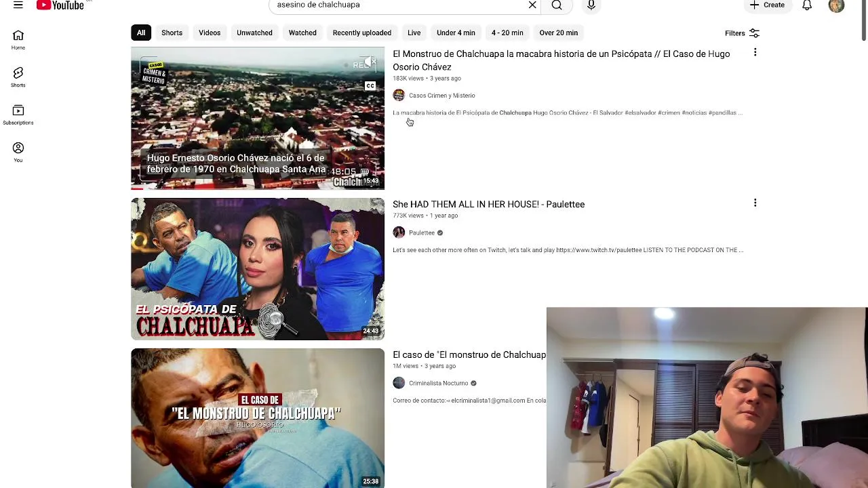Open video title El Monstruo de Chalchuapa macabra historia
The width and height of the screenshot is (868, 488).
click(x=561, y=60)
